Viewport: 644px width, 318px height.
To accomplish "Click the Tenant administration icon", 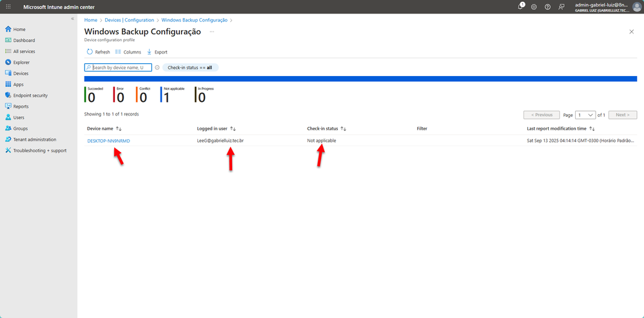I will pyautogui.click(x=8, y=139).
